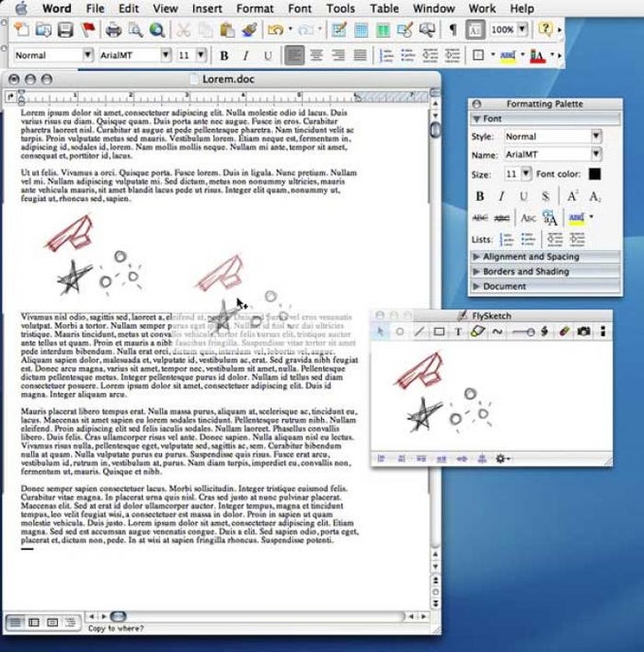
Task: Click the line width slider in FlySketch
Action: click(523, 332)
